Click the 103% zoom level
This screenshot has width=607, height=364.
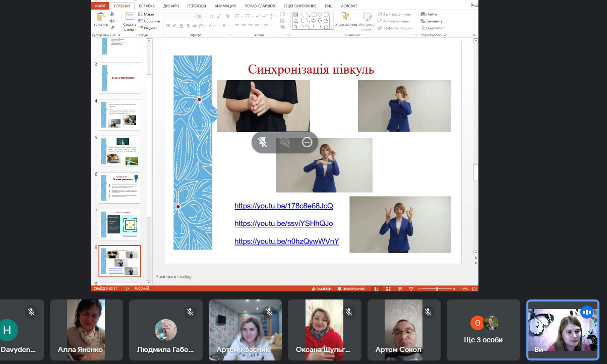pyautogui.click(x=464, y=289)
